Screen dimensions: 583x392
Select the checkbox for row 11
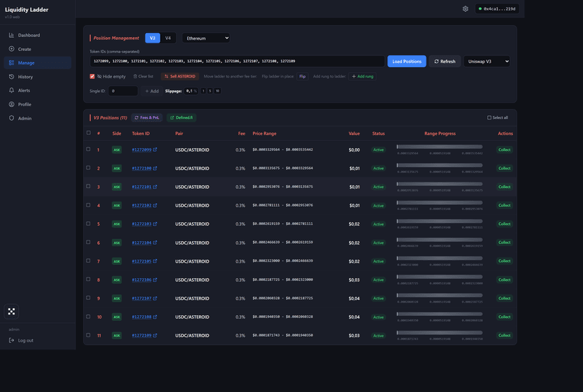89,335
